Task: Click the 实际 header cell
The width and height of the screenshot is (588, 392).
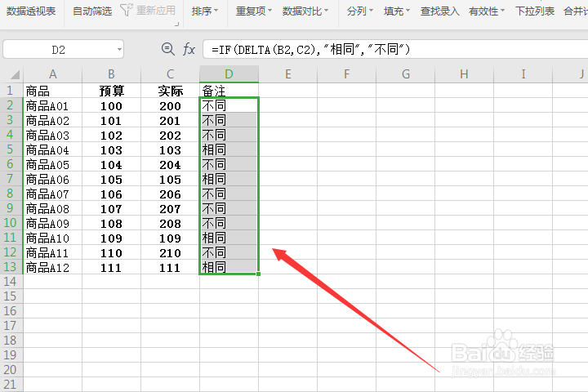Action: pos(170,91)
